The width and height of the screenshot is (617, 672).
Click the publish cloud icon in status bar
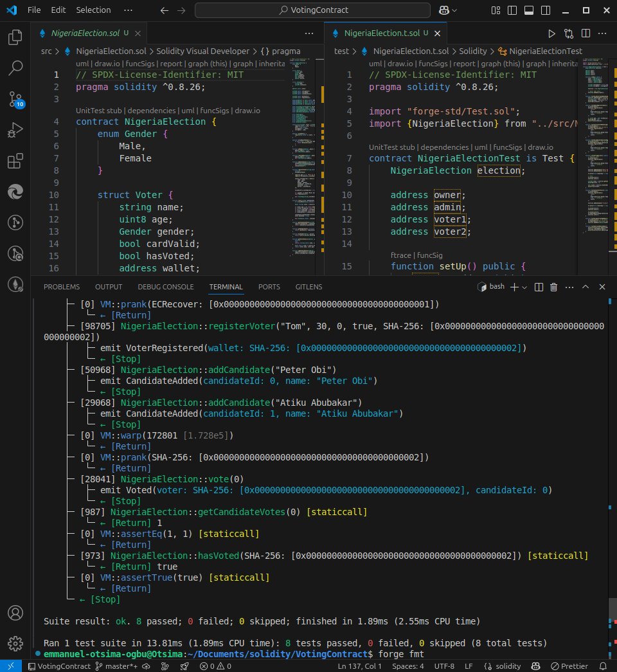click(146, 666)
